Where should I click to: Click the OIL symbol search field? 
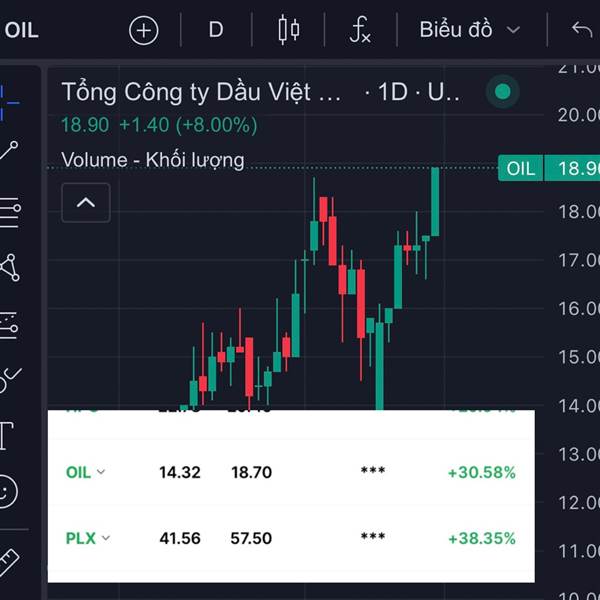[22, 30]
